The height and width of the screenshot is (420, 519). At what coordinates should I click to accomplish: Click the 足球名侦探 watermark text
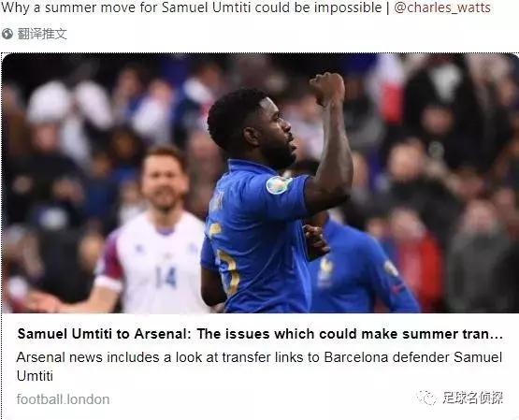(x=473, y=398)
